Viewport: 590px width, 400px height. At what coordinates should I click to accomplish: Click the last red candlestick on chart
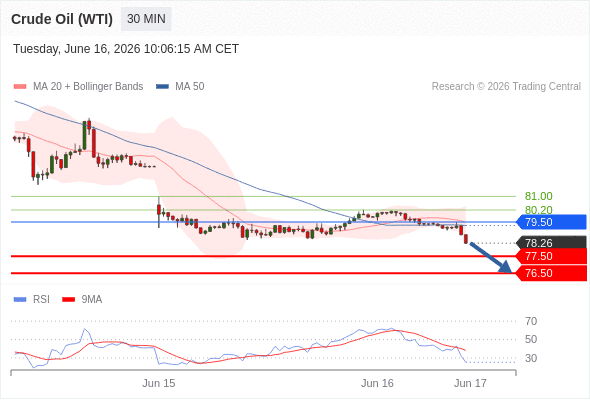point(466,239)
